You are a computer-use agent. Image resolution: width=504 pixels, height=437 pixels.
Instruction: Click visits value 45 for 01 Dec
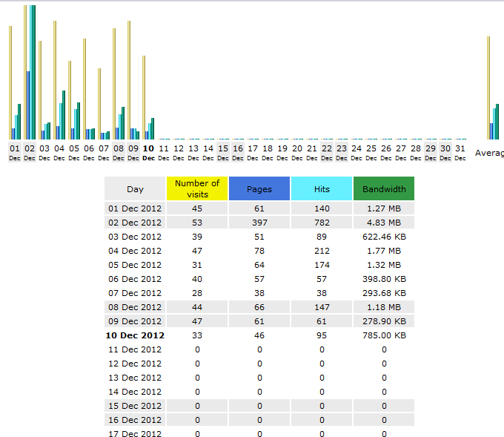[x=197, y=208]
